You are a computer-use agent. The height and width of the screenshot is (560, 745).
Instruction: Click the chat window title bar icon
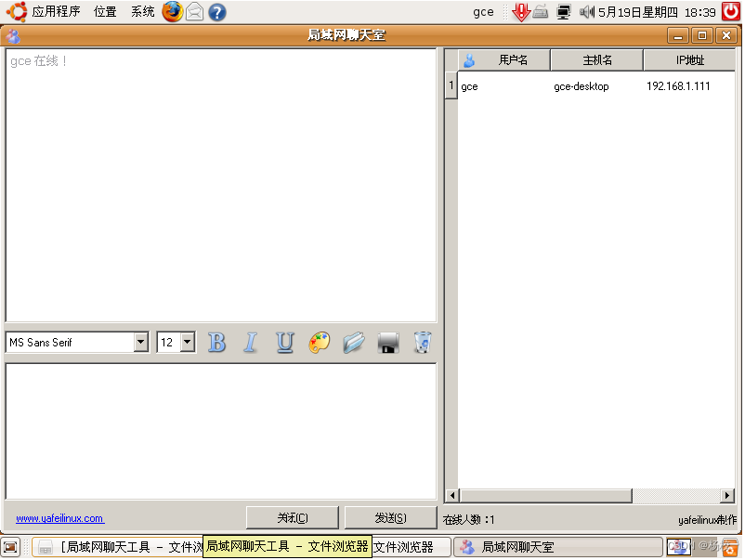[13, 35]
